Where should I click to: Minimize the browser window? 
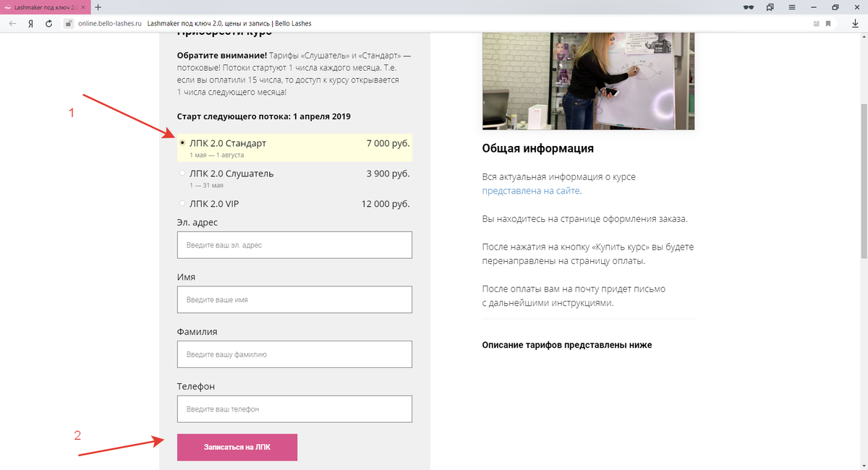click(x=814, y=7)
